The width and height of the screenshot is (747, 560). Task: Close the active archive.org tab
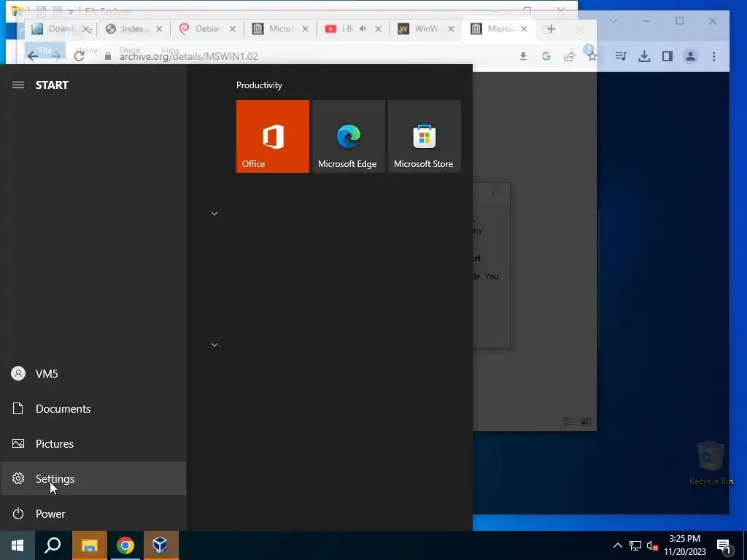tap(524, 29)
